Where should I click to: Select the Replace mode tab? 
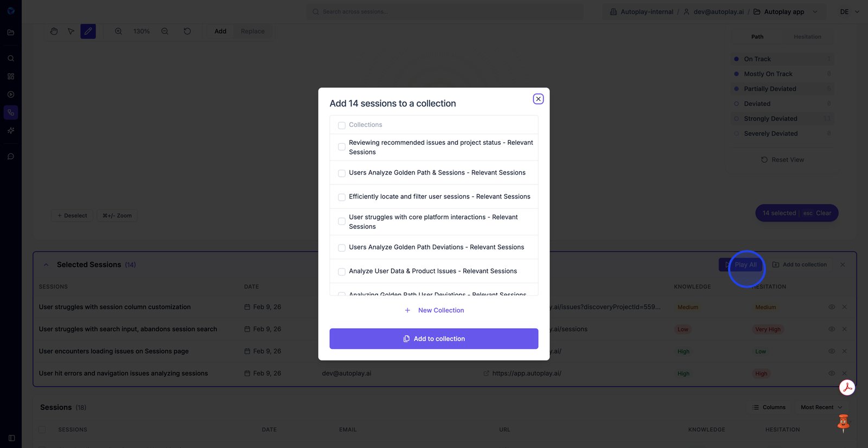point(253,31)
